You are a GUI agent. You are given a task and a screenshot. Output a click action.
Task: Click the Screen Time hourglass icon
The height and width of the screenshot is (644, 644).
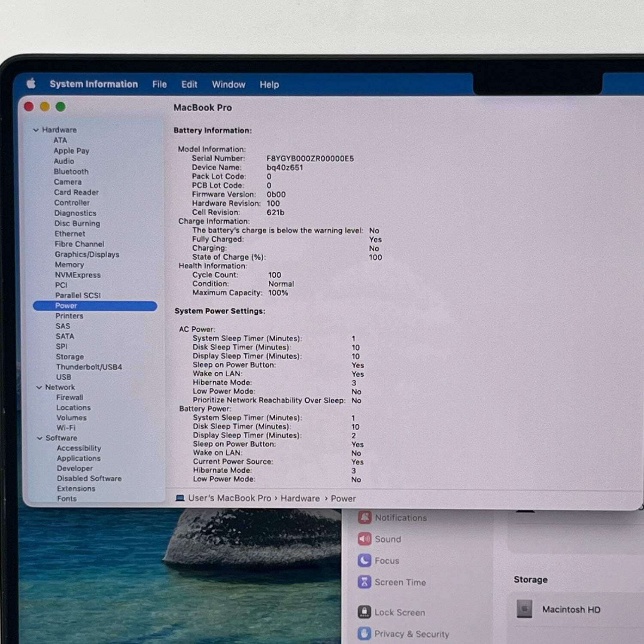[365, 582]
